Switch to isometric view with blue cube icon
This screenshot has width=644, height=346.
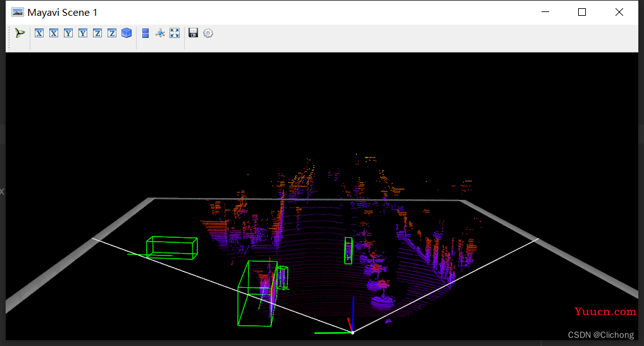point(127,33)
